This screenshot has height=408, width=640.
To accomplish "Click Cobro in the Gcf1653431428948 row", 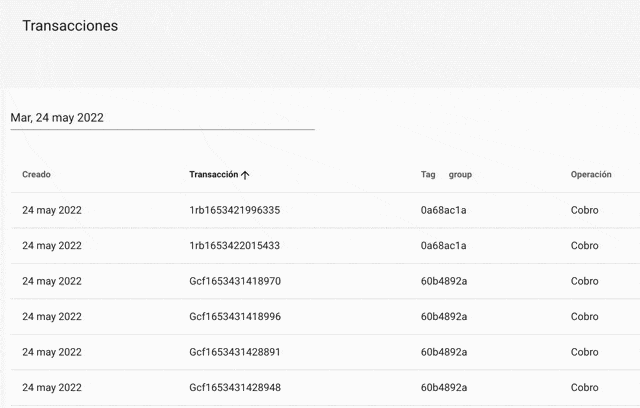I will coord(585,388).
